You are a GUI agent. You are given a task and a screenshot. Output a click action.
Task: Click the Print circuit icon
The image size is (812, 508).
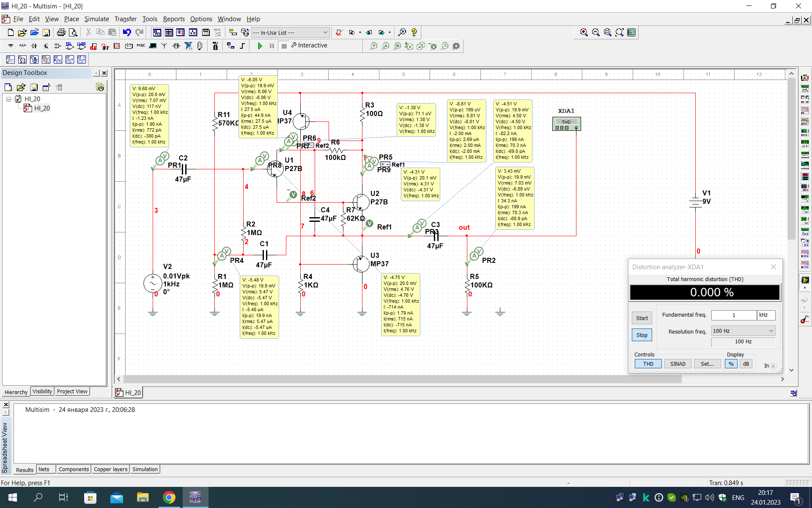tap(61, 32)
